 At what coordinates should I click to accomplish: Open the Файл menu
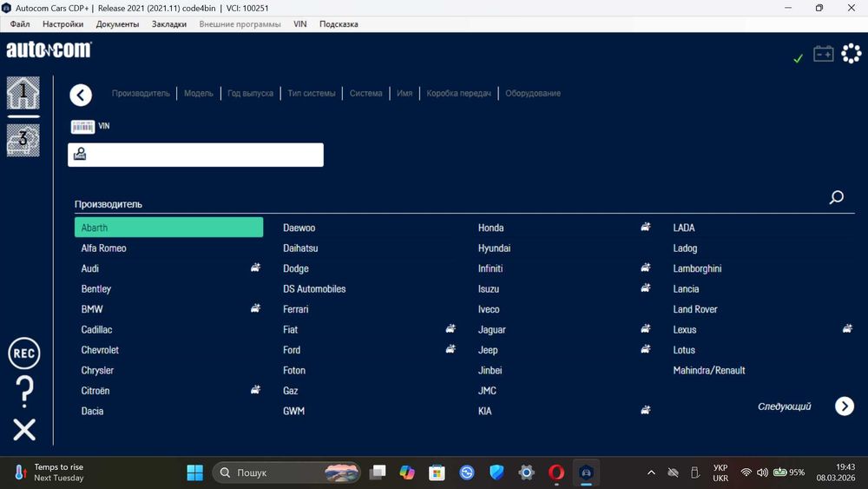pyautogui.click(x=20, y=23)
